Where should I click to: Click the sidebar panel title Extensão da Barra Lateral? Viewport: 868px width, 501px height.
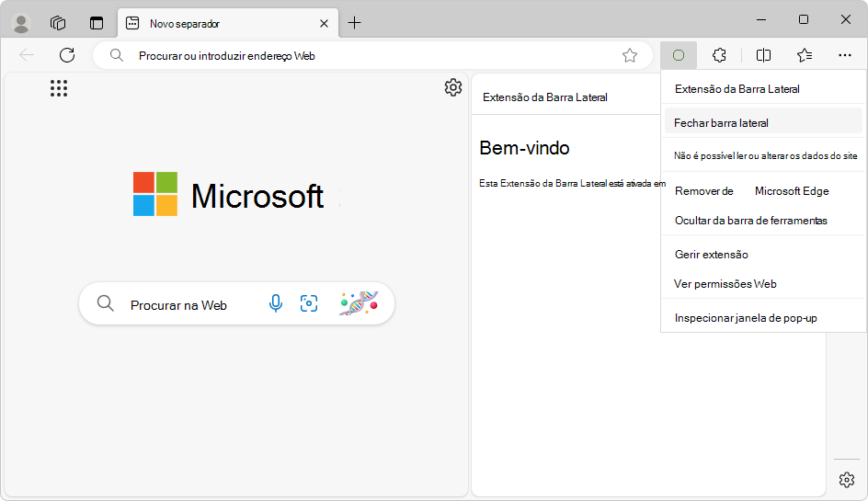[x=544, y=97]
